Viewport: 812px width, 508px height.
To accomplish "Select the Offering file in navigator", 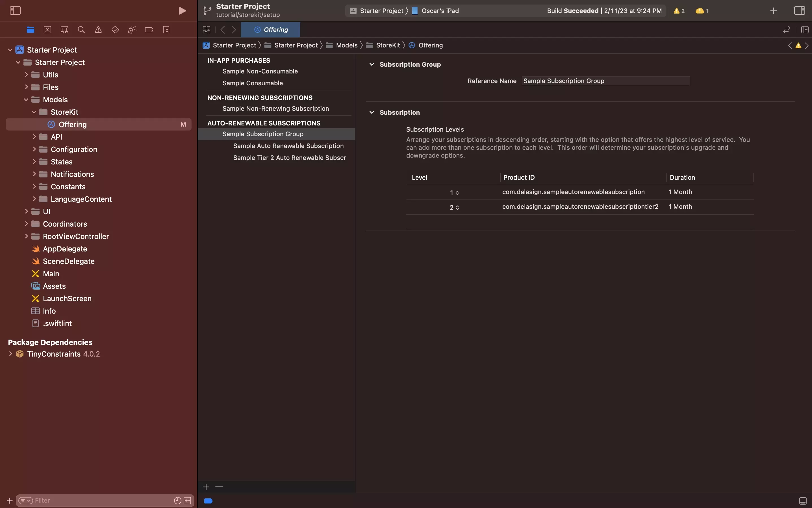I will tap(98, 124).
